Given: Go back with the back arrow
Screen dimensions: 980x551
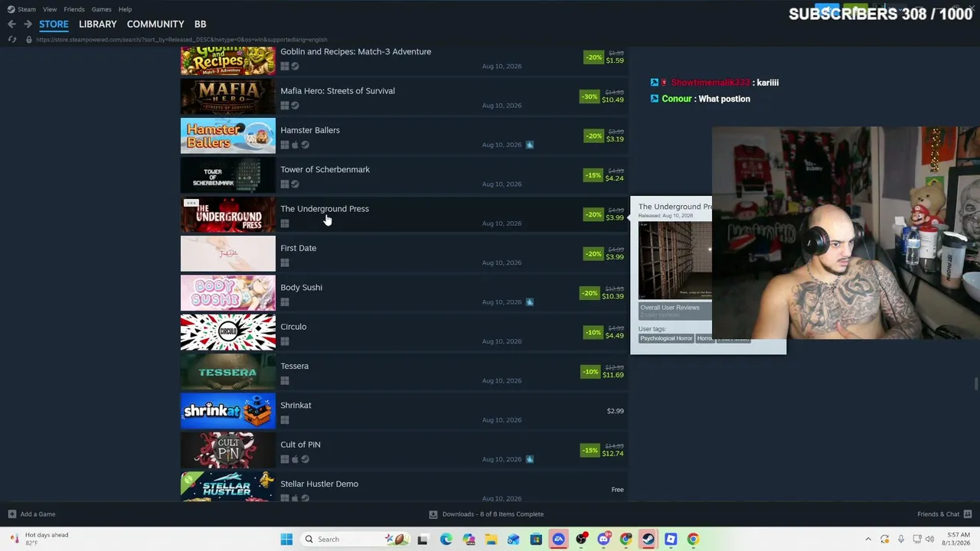Looking at the screenshot, I should click(11, 24).
